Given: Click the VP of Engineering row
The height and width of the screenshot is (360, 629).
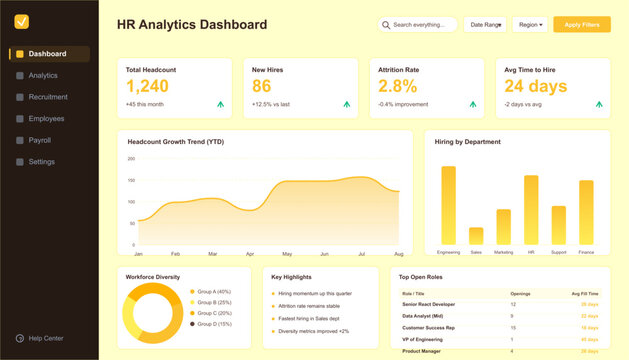Looking at the screenshot, I should click(500, 340).
